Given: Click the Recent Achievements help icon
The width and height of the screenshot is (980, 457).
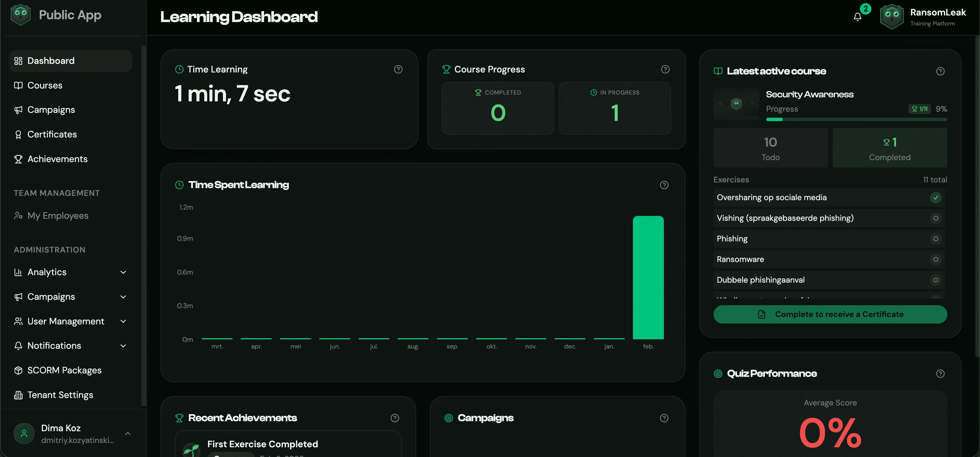Looking at the screenshot, I should [395, 418].
